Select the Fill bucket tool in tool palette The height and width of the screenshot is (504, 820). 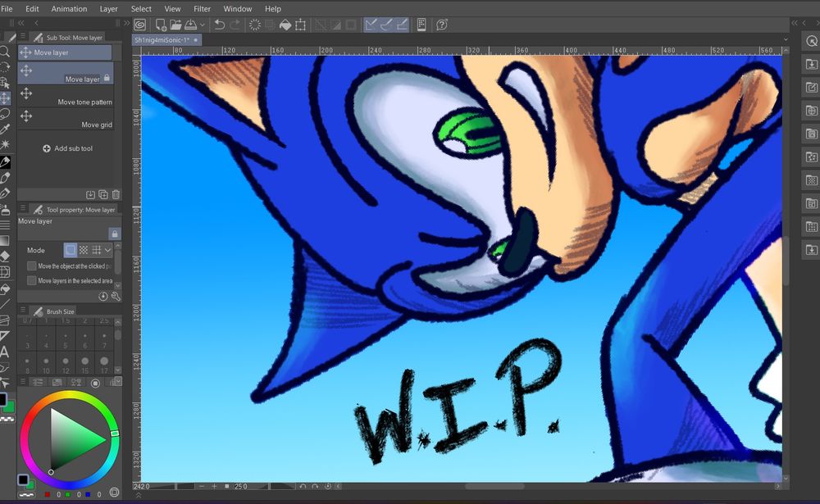4,288
